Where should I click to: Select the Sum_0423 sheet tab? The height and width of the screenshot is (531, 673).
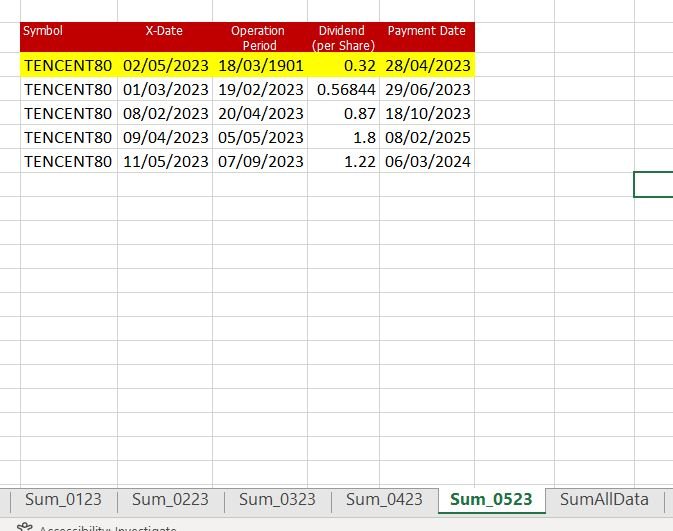click(384, 499)
